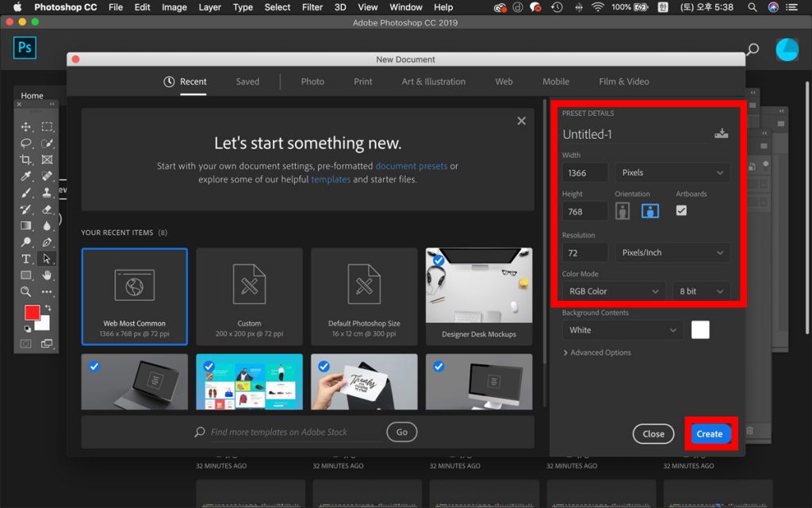Select the Pen tool
Screen dimensions: 812x508
pos(47,242)
